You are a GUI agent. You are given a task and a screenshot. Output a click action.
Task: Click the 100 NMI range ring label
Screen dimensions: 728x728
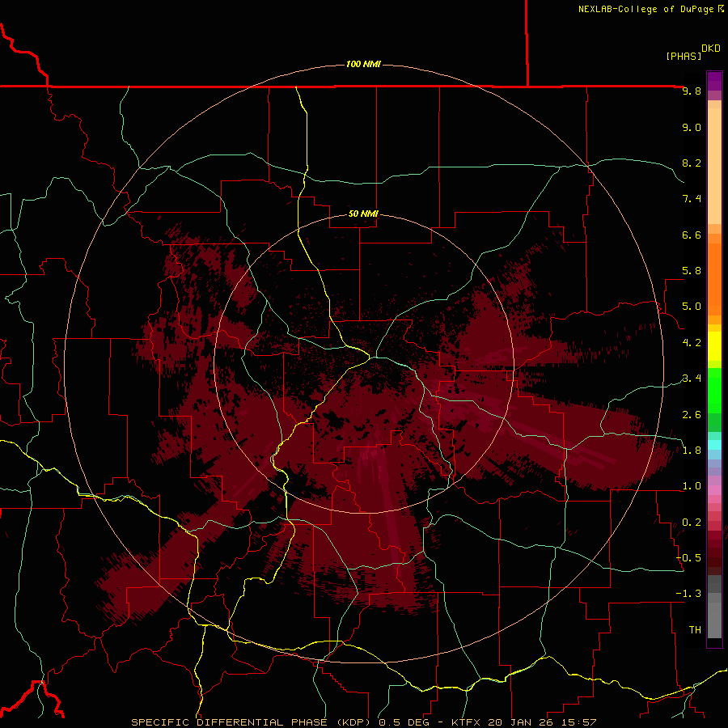tap(363, 64)
